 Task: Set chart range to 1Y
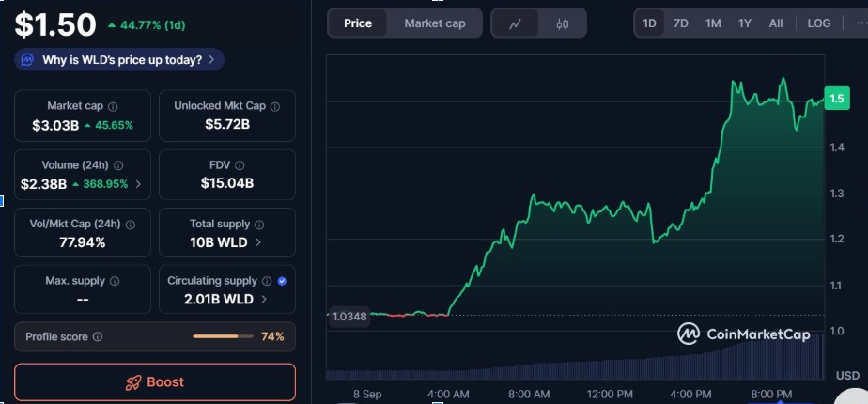[745, 23]
